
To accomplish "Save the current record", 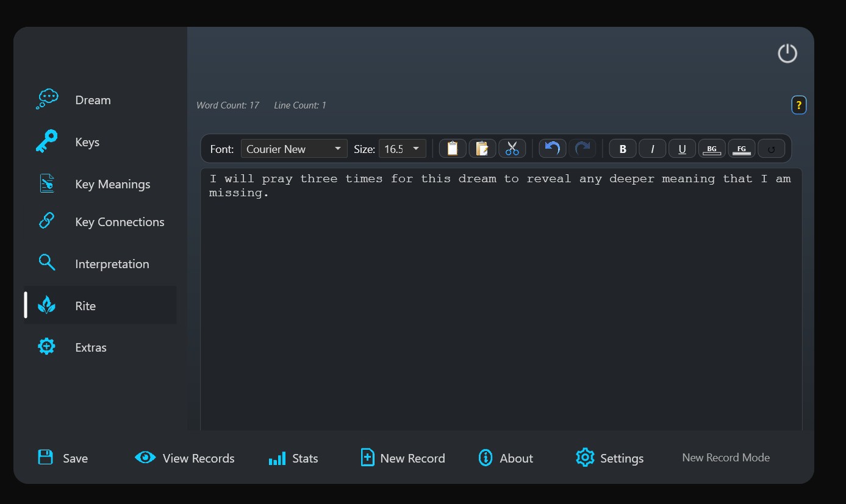I will (x=63, y=458).
